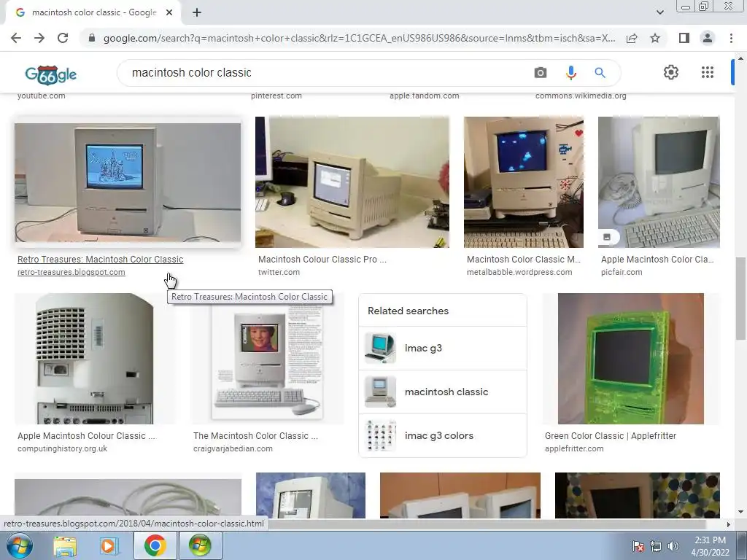Screen dimensions: 747x560
Task: Go forward using the browser forward arrow
Action: point(39,38)
